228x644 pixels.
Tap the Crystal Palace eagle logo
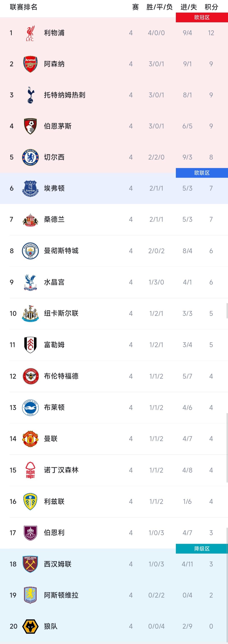point(30,282)
